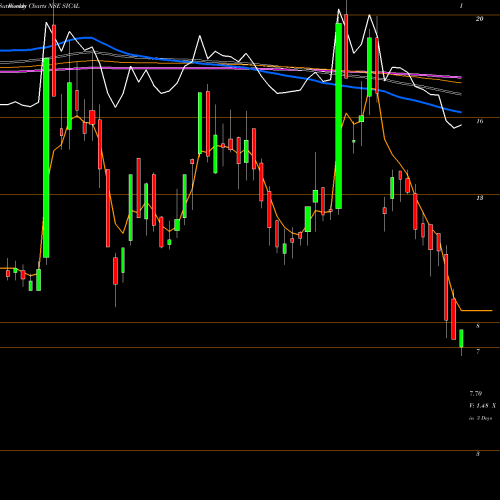Click the price axis label 8
500x500 pixels.
pos(478,326)
